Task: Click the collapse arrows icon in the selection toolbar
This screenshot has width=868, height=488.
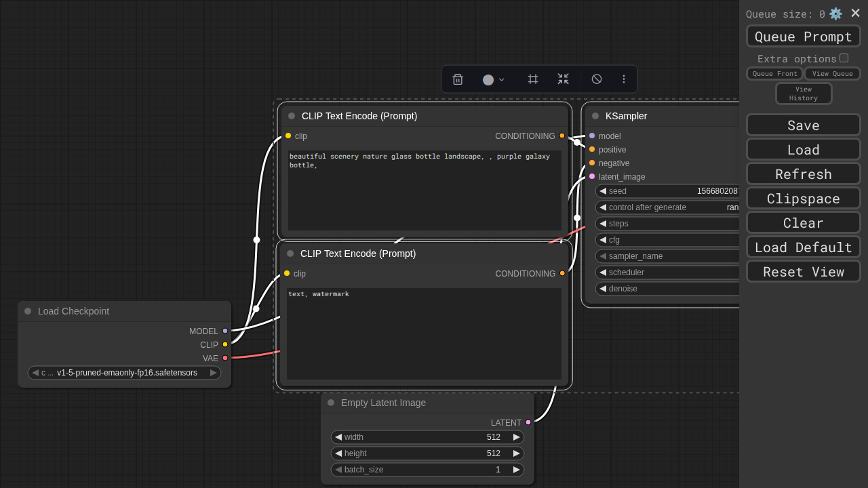Action: click(564, 79)
